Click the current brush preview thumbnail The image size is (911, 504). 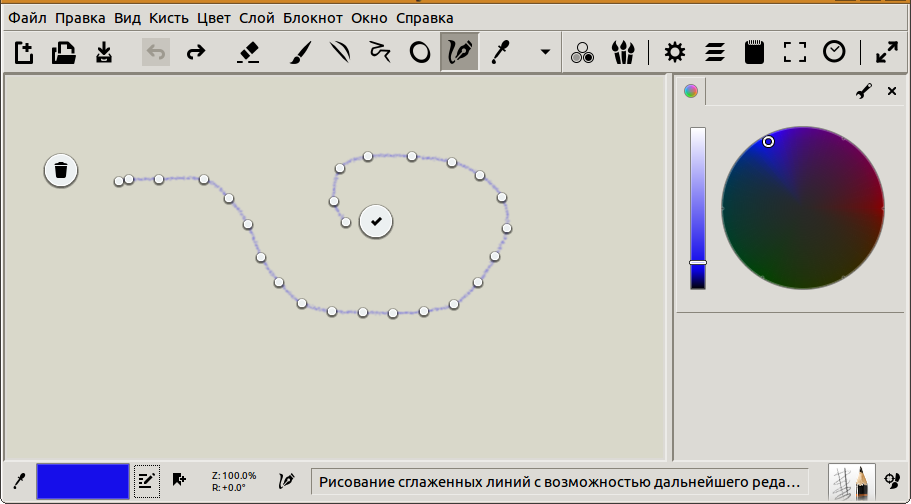(x=851, y=482)
